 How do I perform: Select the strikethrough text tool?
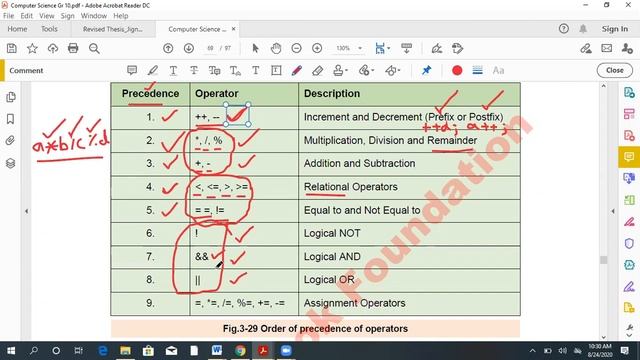tap(194, 70)
